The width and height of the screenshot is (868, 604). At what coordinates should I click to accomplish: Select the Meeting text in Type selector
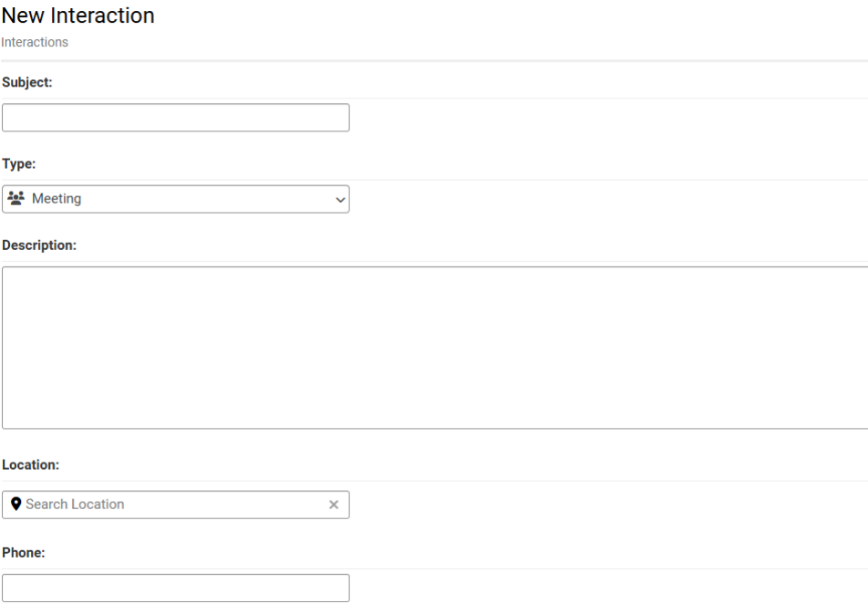(x=57, y=198)
